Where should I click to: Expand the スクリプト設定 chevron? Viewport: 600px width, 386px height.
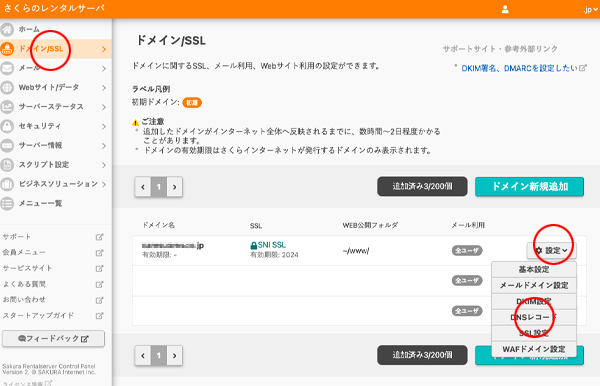(104, 165)
